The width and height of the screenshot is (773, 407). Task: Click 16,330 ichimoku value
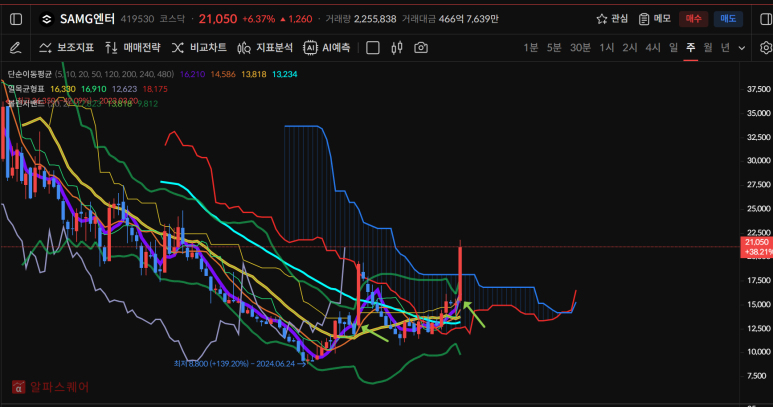tap(63, 89)
